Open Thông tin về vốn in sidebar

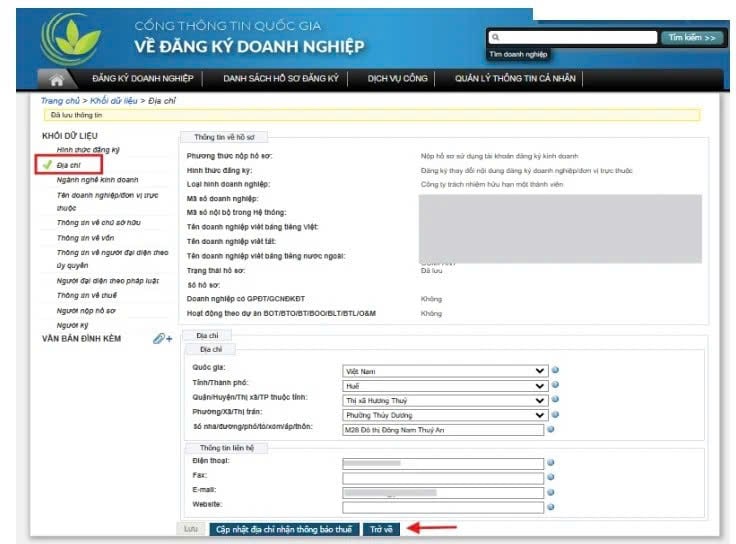(x=85, y=238)
